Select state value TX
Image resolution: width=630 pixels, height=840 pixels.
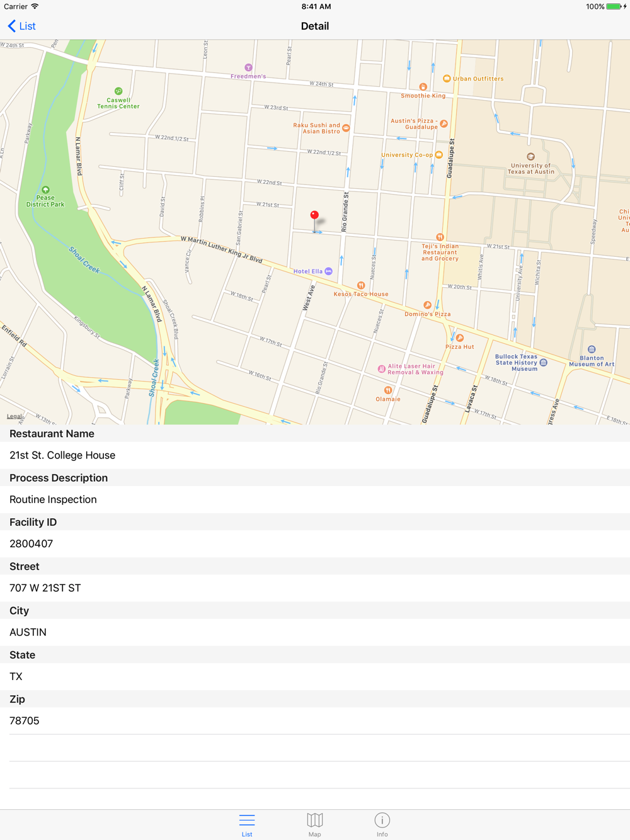click(x=16, y=676)
